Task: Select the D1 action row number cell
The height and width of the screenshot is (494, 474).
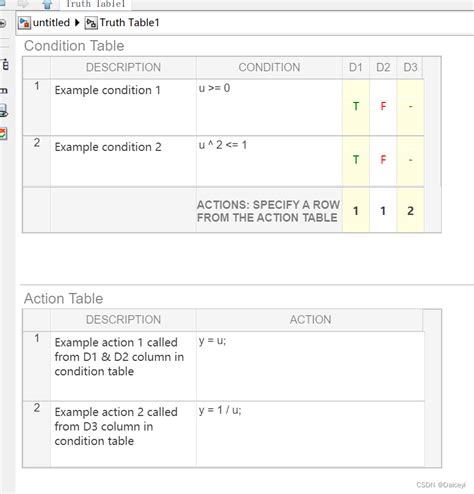Action: coord(356,211)
